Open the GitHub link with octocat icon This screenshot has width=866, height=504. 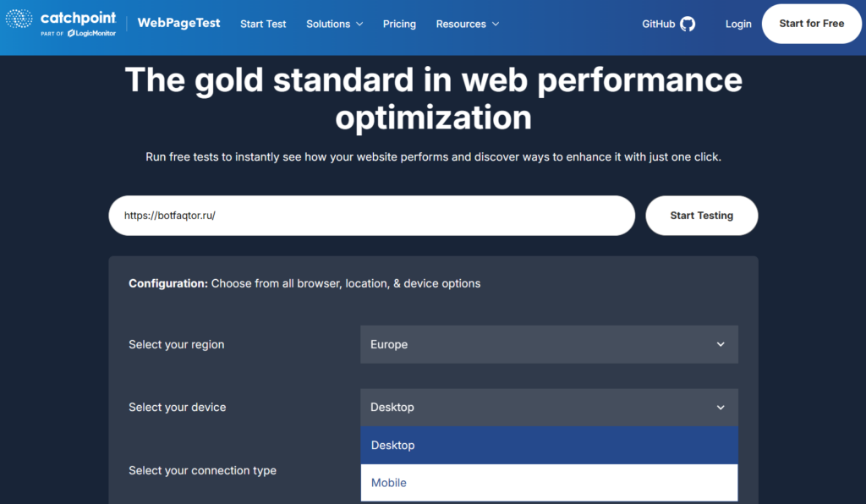668,24
